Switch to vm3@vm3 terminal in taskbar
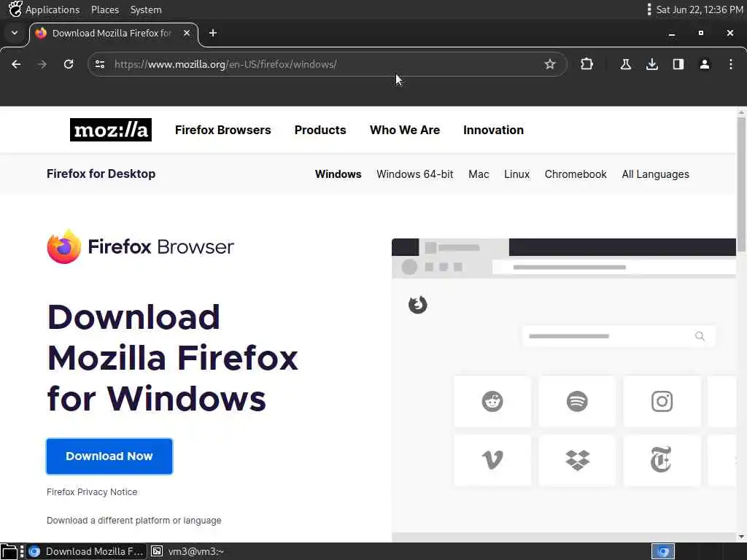 (187, 551)
